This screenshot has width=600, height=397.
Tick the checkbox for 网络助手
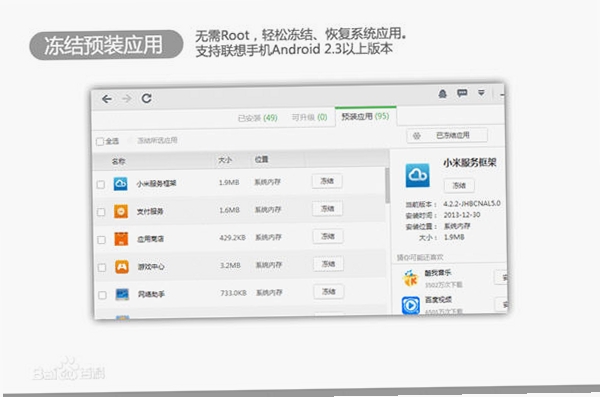(x=102, y=295)
